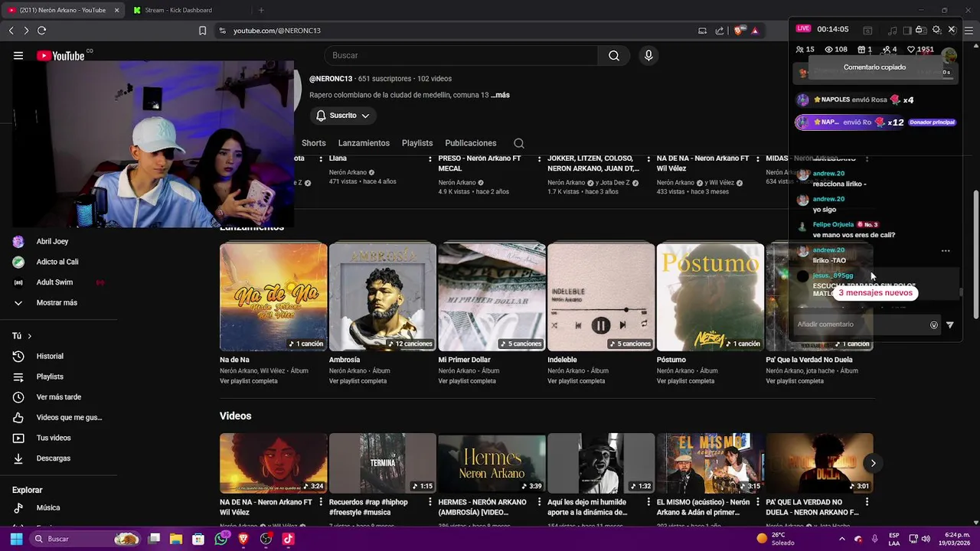Switch to the Lanzamientos tab

click(364, 143)
